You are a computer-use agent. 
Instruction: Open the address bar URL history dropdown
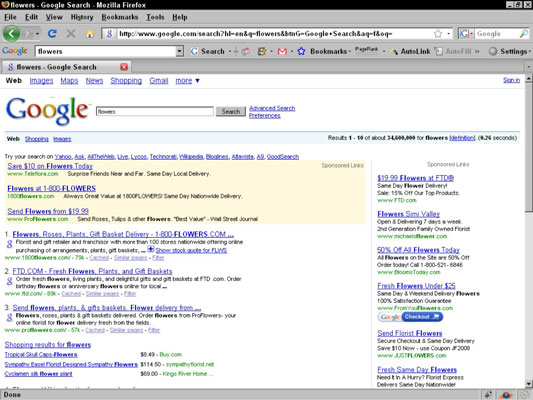(x=449, y=33)
